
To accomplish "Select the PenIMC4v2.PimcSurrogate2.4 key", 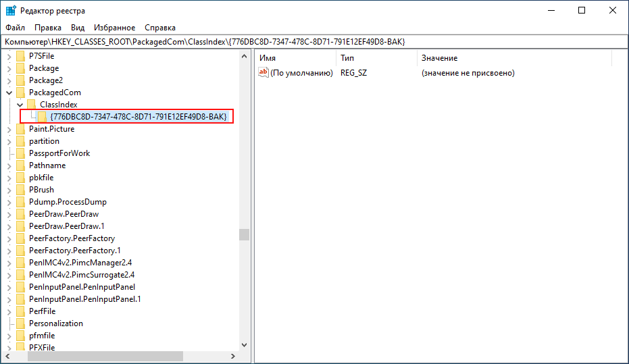I will pyautogui.click(x=82, y=275).
